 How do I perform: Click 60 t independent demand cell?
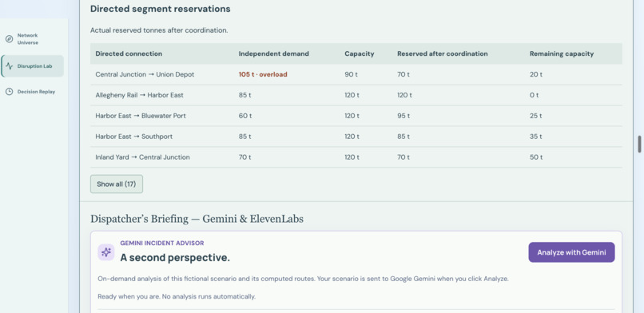click(x=244, y=116)
